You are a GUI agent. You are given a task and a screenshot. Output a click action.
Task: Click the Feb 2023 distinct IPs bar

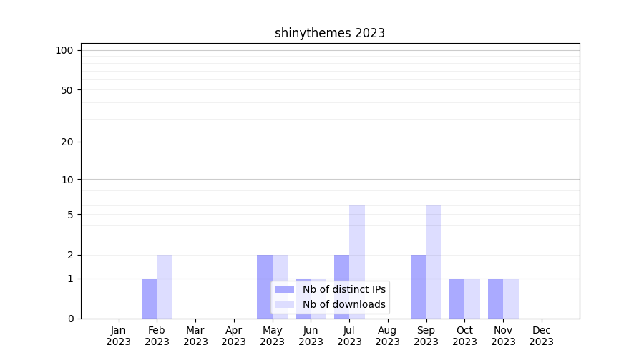tap(149, 299)
